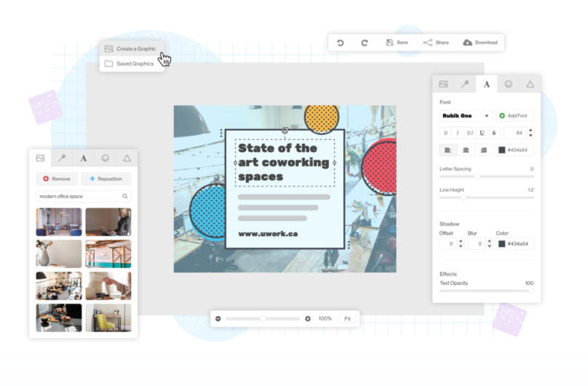Screen dimensions: 588x386
Task: Open the smiley icons tab in right panel
Action: (x=509, y=84)
